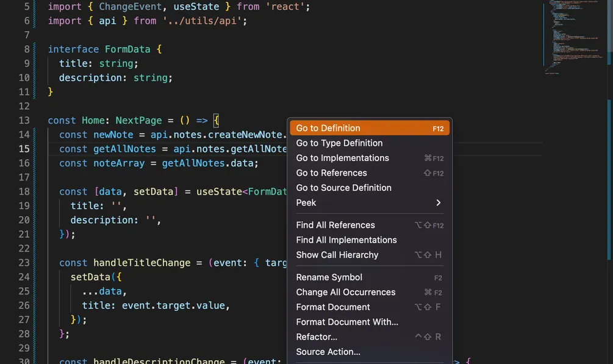
Task: Choose Go to References
Action: 370,173
